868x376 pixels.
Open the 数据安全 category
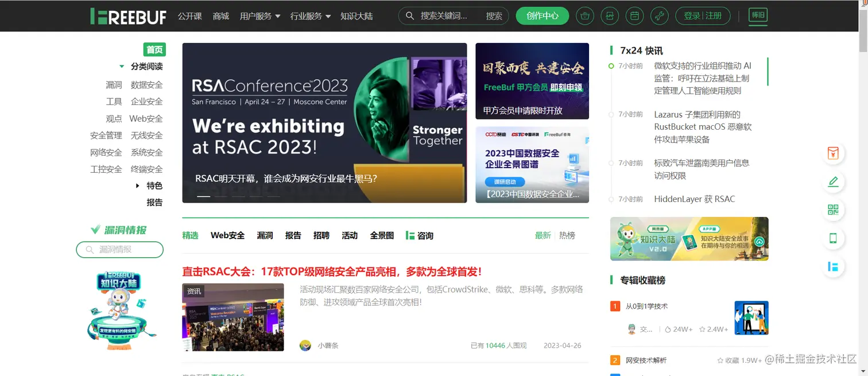pos(146,85)
